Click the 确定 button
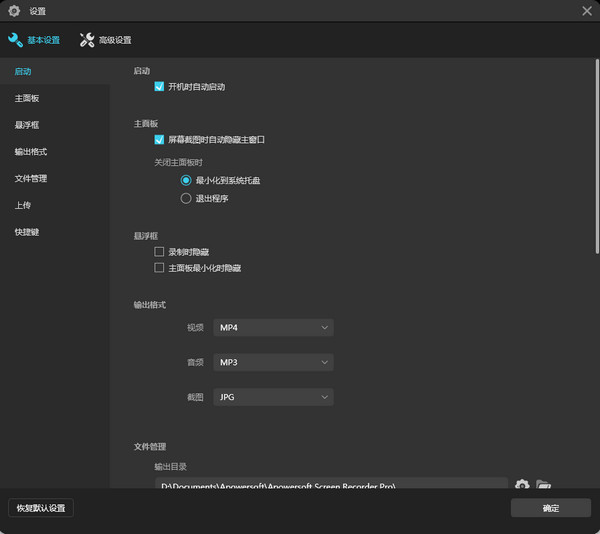Screen dimensions: 600x534 coord(550,508)
